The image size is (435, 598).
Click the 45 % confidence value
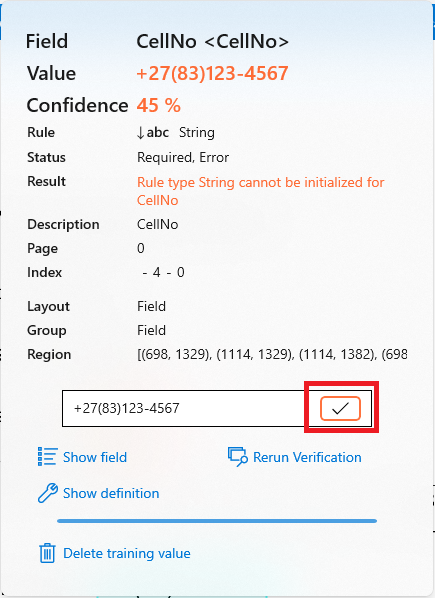(x=159, y=105)
